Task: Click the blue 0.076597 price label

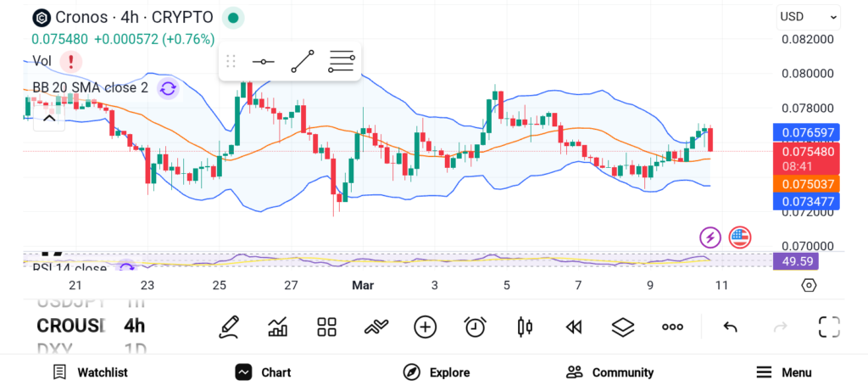Action: pos(807,132)
